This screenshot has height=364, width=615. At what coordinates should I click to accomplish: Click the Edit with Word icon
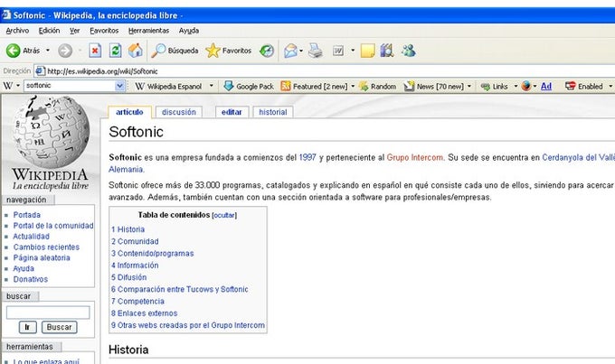click(338, 51)
